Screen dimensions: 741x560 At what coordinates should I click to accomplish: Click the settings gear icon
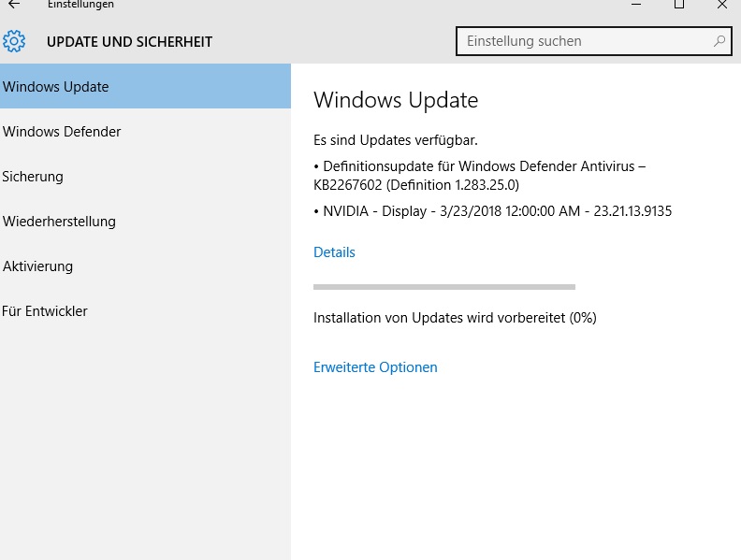(14, 41)
